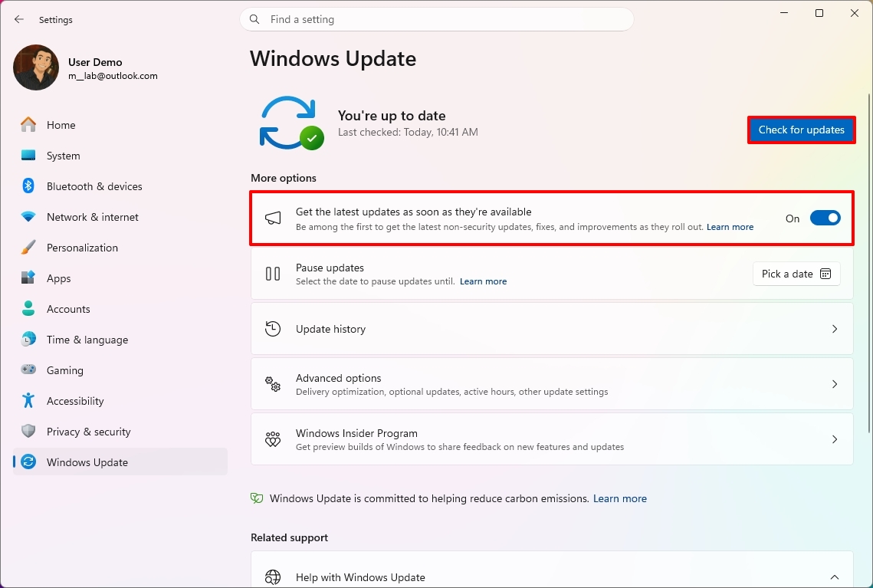Open Advanced options via its chevron
873x588 pixels.
(x=835, y=384)
